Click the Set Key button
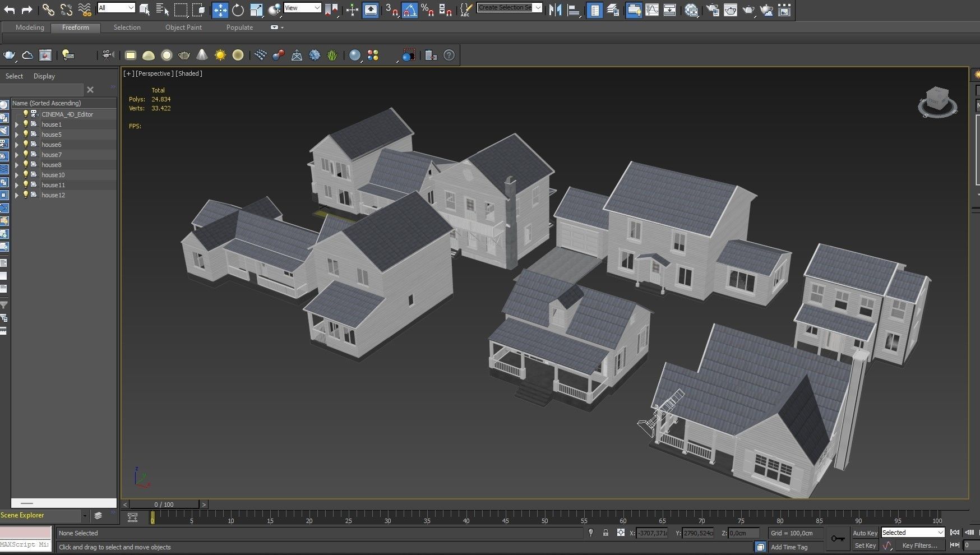980x555 pixels. pos(865,545)
